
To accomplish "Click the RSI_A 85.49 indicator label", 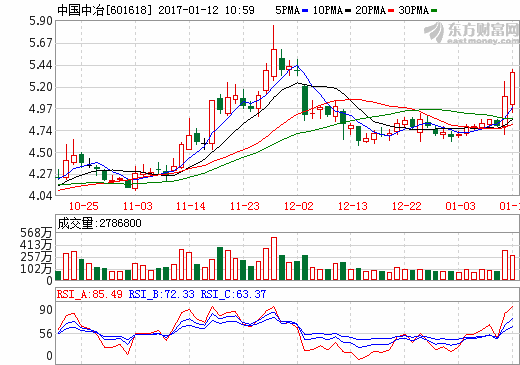I will (x=90, y=294).
